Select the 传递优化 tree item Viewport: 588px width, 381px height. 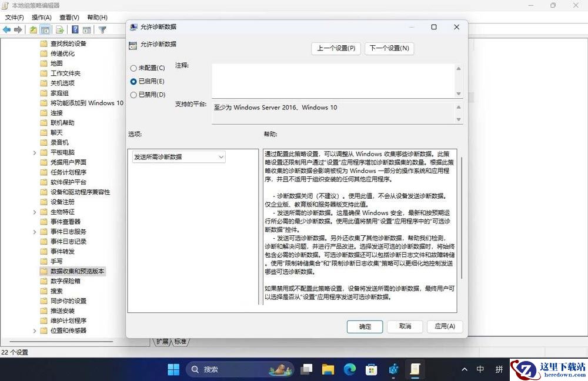[x=62, y=54]
